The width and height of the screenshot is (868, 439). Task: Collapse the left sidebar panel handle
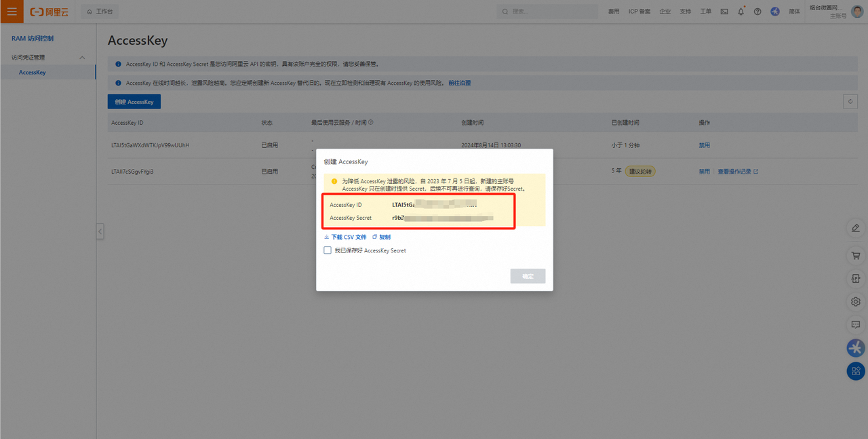(100, 231)
